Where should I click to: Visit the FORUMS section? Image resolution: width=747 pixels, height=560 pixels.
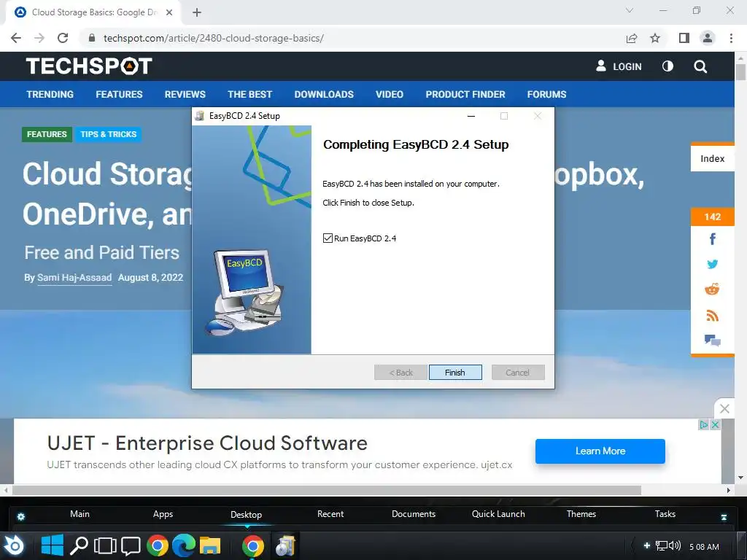[546, 94]
